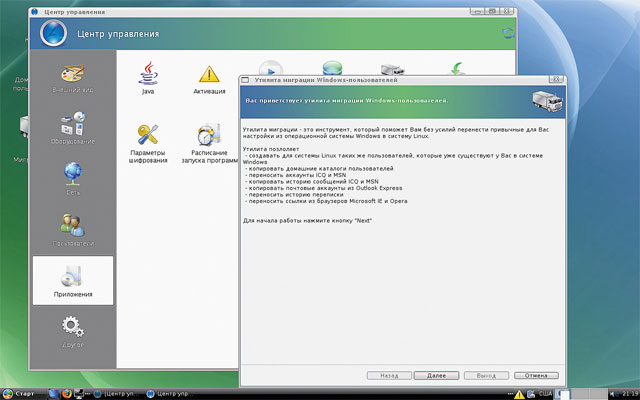The height and width of the screenshot is (400, 640).
Task: Click the Назад button in migration wizard
Action: 389,376
